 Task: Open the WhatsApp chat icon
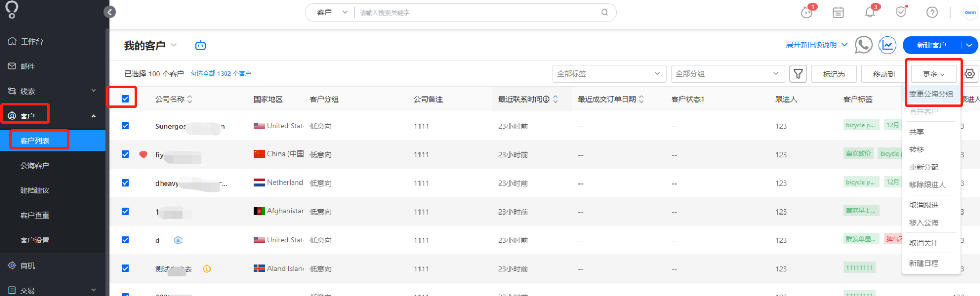pos(863,45)
